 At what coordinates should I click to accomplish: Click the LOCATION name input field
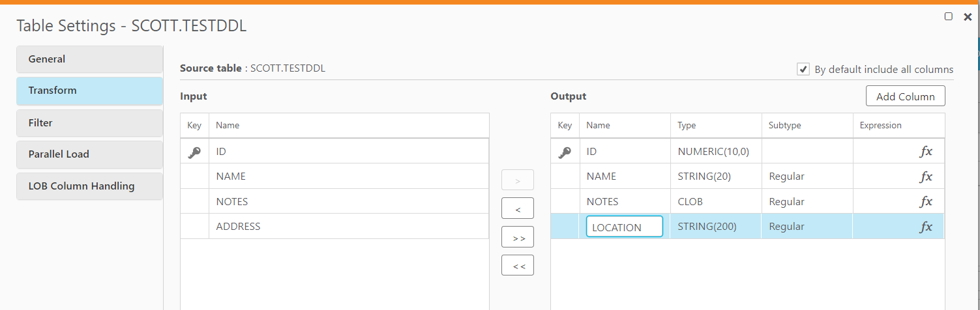(624, 227)
